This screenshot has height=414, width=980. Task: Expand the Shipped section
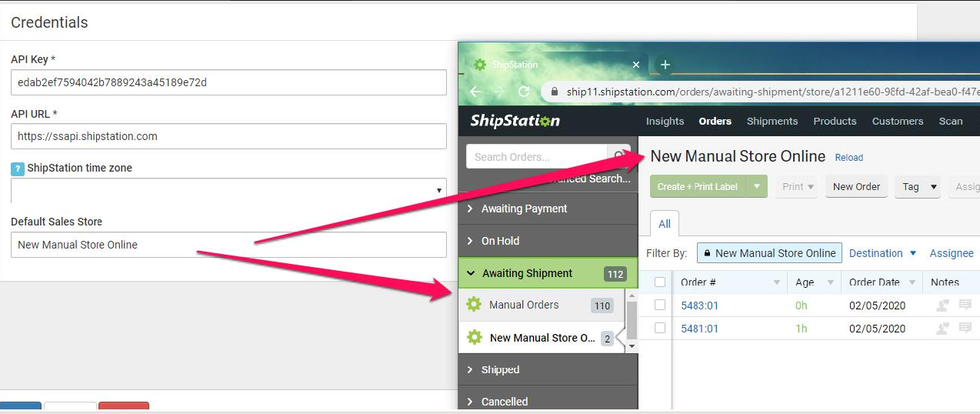coord(548,369)
